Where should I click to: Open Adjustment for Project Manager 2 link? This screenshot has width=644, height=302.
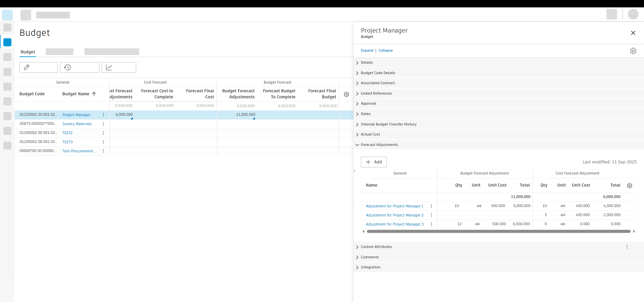(394, 215)
